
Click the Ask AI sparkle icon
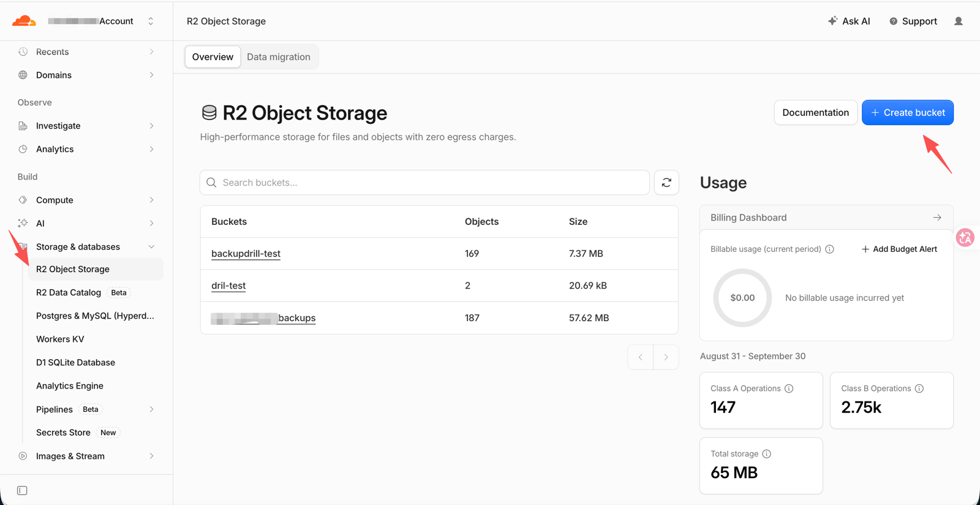pos(833,21)
